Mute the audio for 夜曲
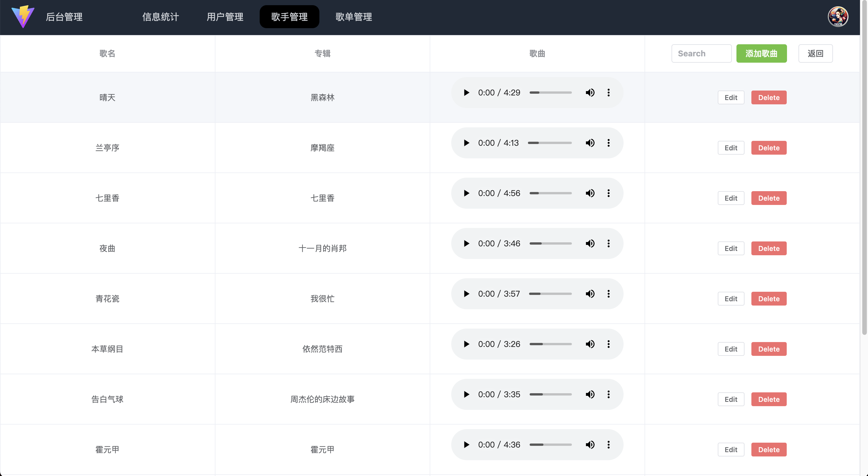The image size is (868, 476). (590, 243)
